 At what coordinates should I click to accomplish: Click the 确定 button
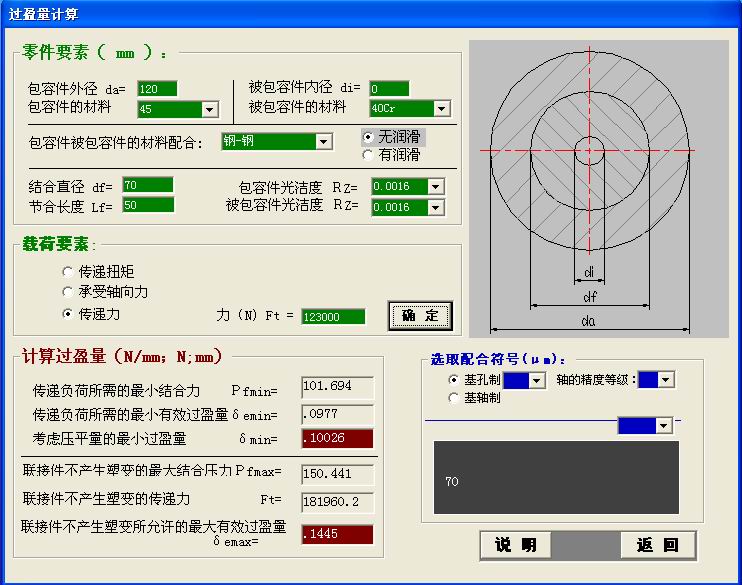420,316
